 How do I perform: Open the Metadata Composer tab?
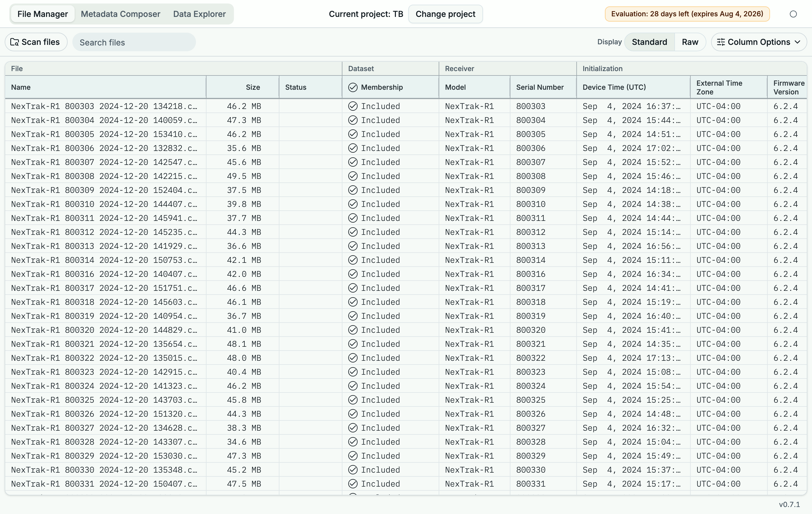coord(120,14)
